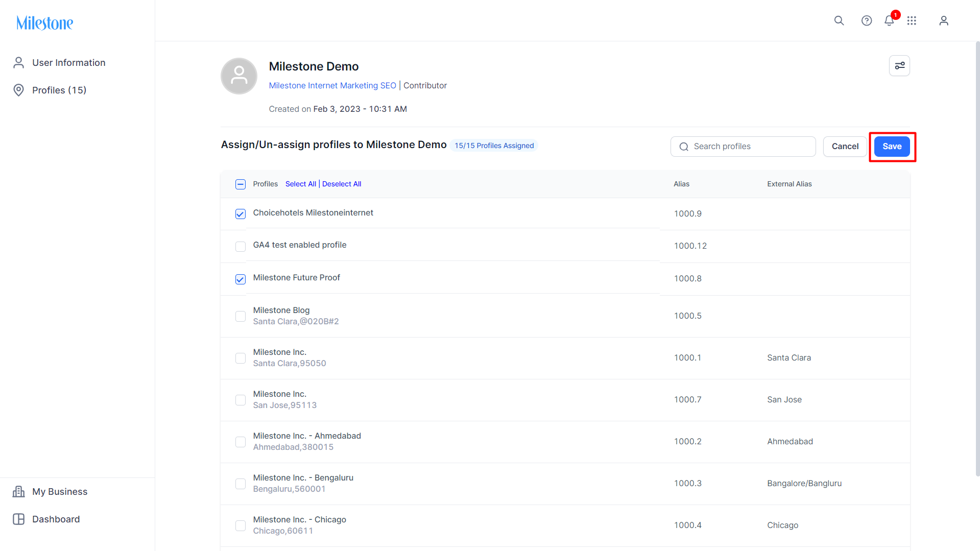The width and height of the screenshot is (980, 551).
Task: Click external alias San Jose
Action: 784,399
